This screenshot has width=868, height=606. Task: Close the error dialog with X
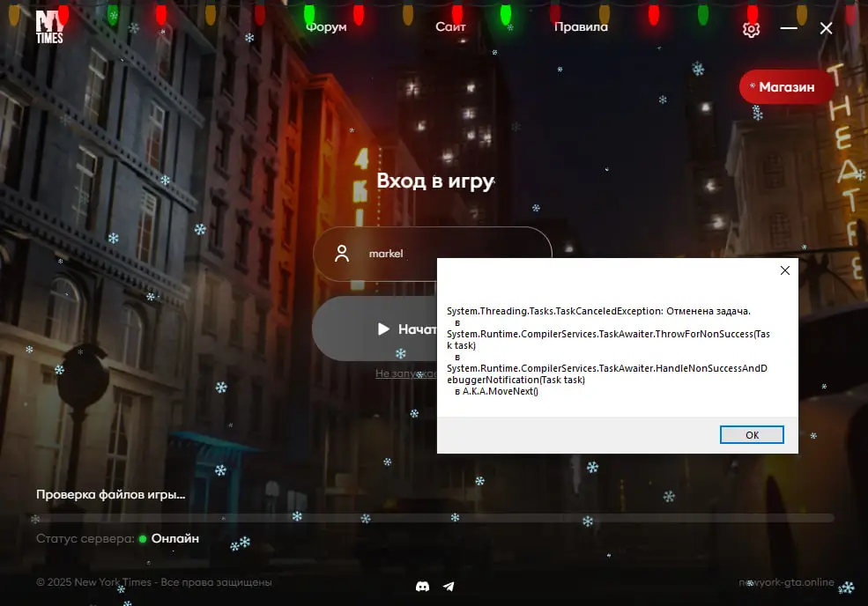coord(784,270)
